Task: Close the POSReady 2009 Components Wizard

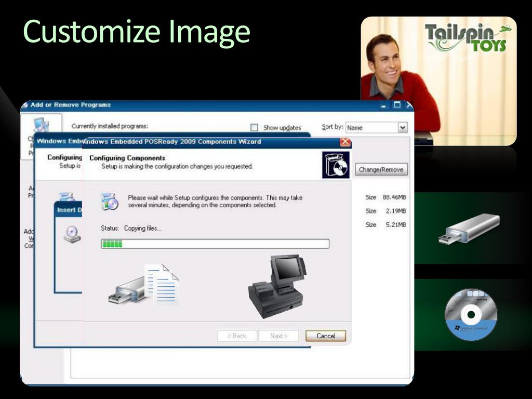Action: (345, 142)
